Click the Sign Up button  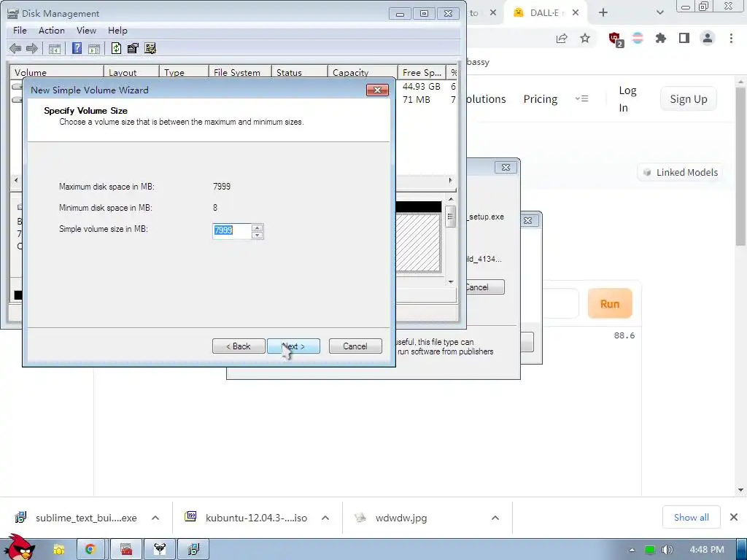coord(689,99)
